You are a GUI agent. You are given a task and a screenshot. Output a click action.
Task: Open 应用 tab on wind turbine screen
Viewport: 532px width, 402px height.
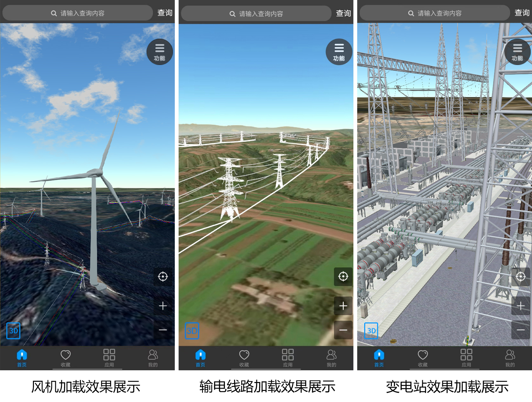pyautogui.click(x=109, y=358)
